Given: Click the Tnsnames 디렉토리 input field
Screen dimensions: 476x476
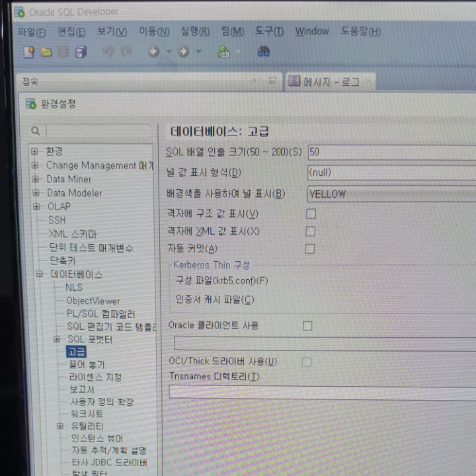Looking at the screenshot, I should (323, 393).
